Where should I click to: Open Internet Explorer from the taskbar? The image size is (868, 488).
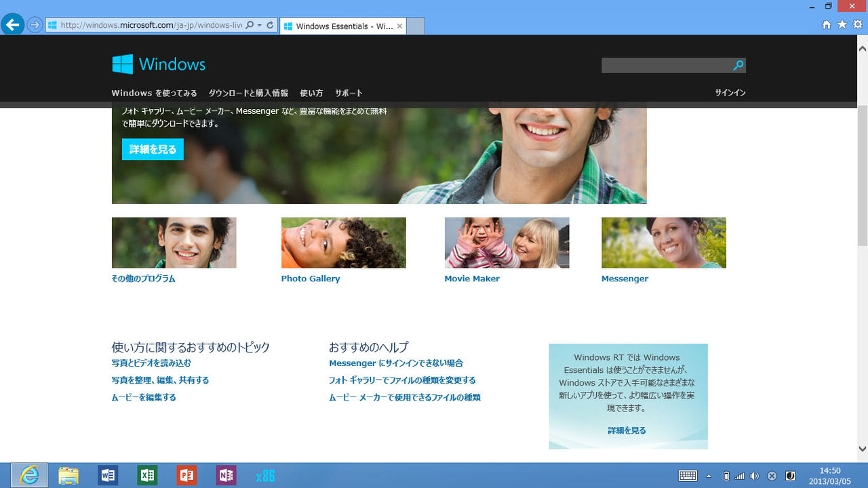click(x=29, y=476)
